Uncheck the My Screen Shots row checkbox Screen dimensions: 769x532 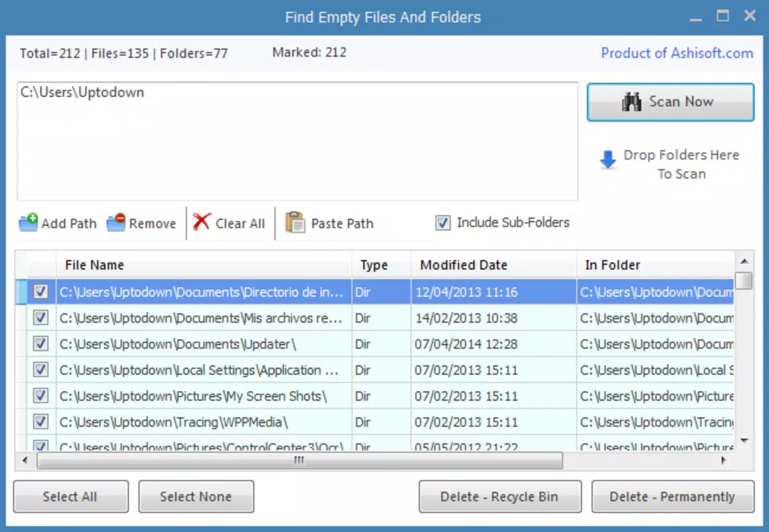click(x=41, y=396)
